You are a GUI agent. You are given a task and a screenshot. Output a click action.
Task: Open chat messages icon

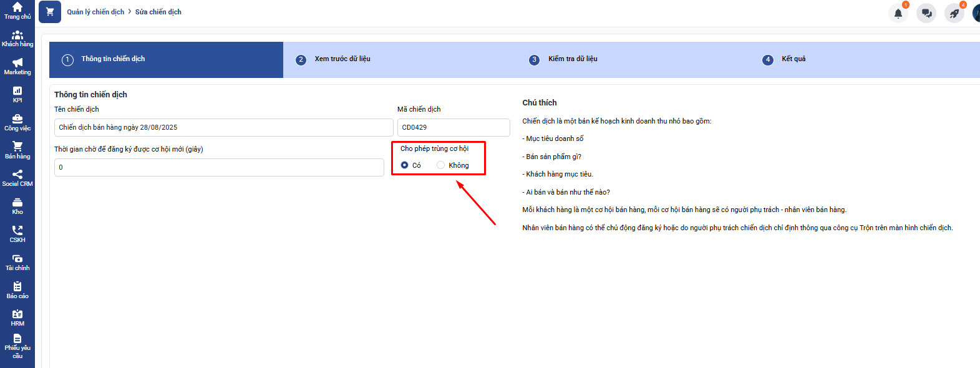click(x=926, y=13)
